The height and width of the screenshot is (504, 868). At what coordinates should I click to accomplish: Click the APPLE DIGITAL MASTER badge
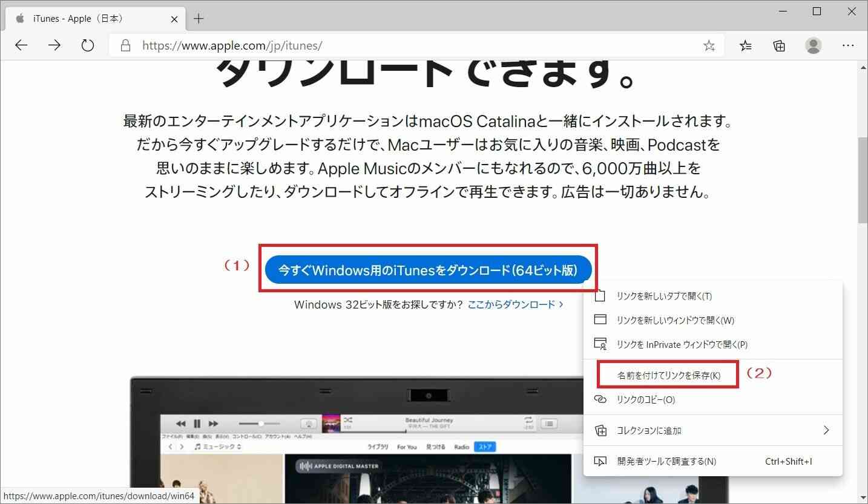pyautogui.click(x=337, y=466)
